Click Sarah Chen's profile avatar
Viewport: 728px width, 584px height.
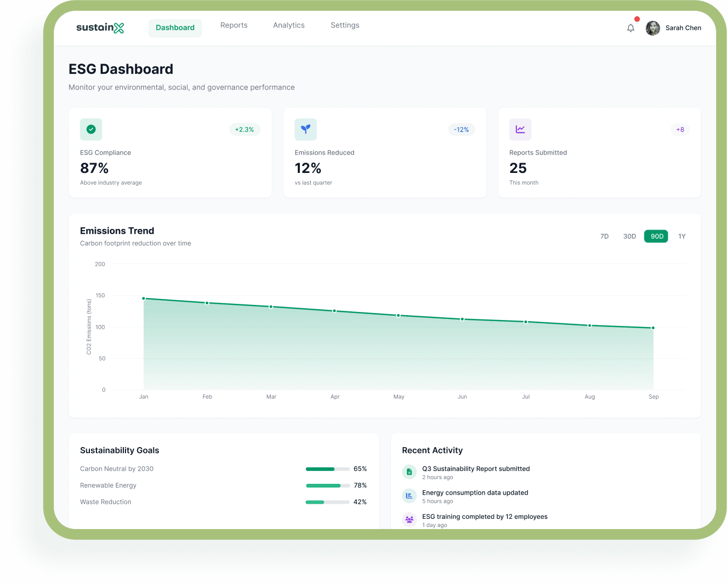click(653, 28)
